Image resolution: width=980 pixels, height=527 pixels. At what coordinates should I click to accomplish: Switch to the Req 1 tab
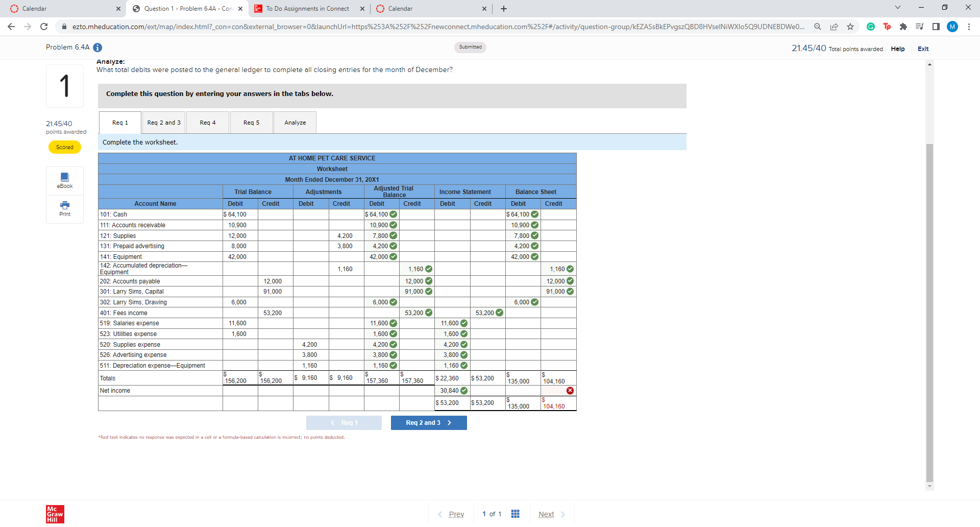[120, 123]
